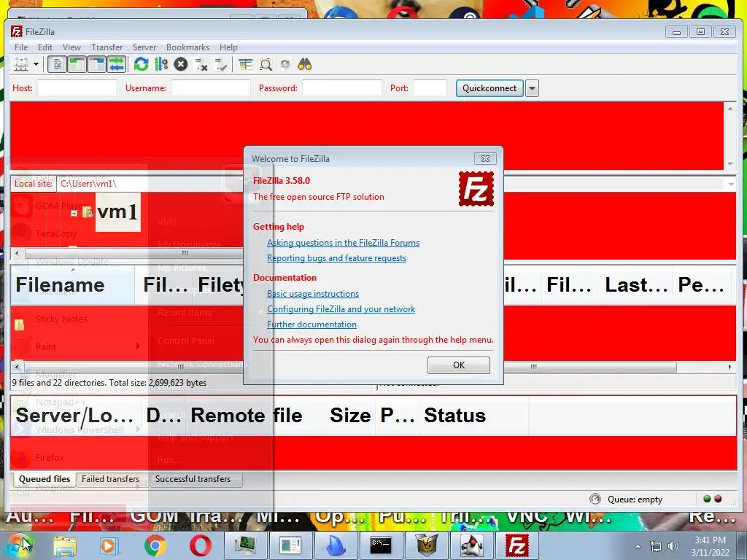The width and height of the screenshot is (747, 560).
Task: Sort remote list by Permissions column
Action: tap(701, 285)
